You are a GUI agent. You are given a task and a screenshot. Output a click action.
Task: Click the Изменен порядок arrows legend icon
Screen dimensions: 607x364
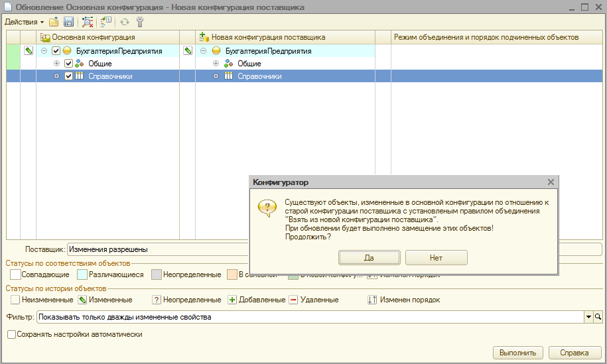(372, 300)
